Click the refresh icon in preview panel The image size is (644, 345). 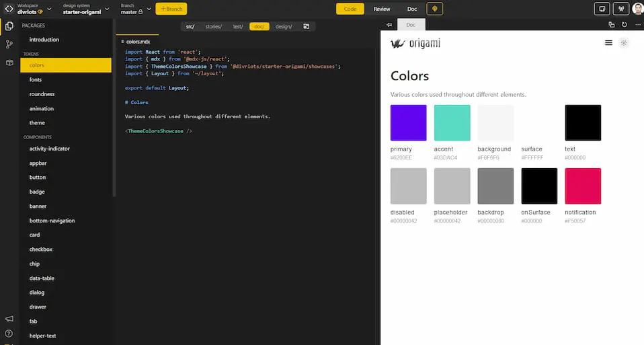pyautogui.click(x=625, y=25)
